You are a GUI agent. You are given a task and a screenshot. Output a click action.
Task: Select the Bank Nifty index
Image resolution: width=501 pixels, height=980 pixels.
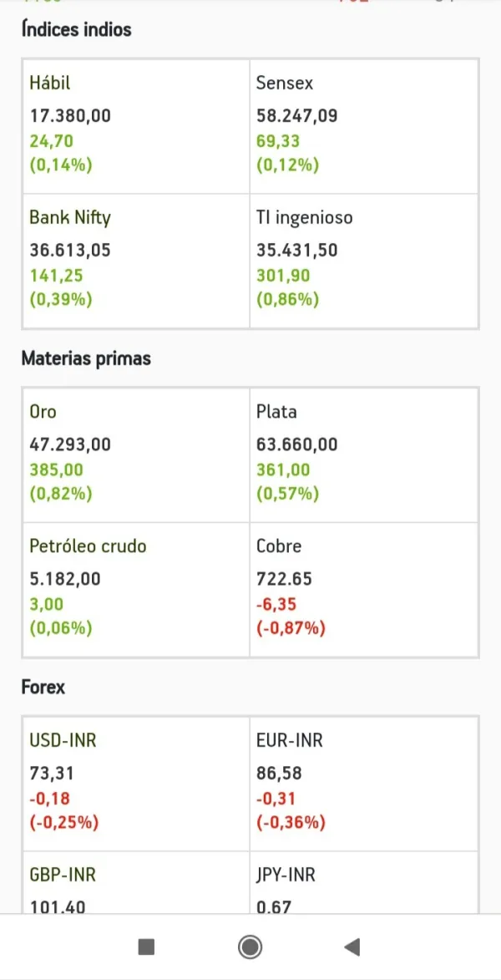pyautogui.click(x=136, y=261)
